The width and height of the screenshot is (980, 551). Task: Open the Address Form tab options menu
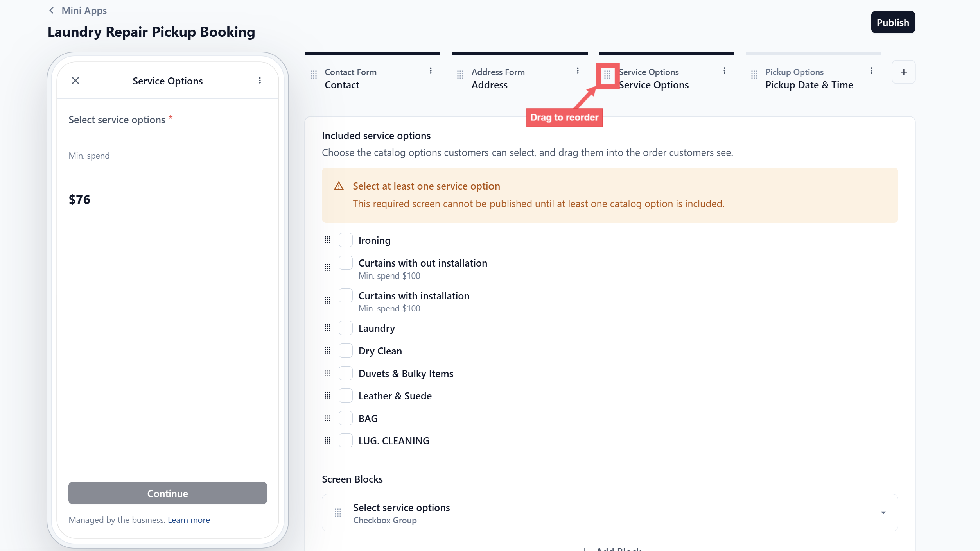577,71
